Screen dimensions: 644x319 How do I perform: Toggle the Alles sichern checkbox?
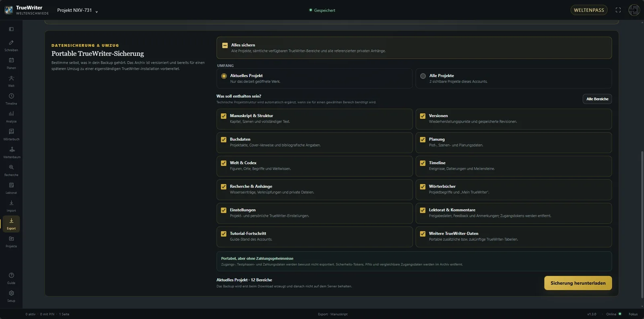[x=225, y=45]
